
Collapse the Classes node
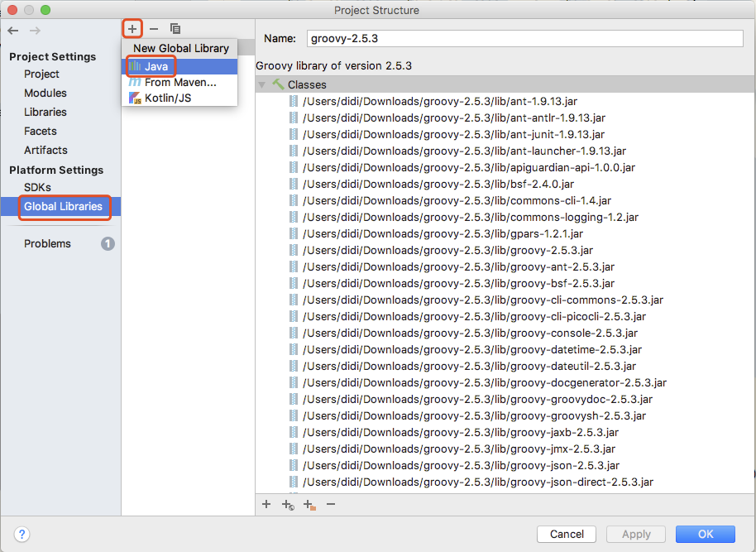(262, 85)
